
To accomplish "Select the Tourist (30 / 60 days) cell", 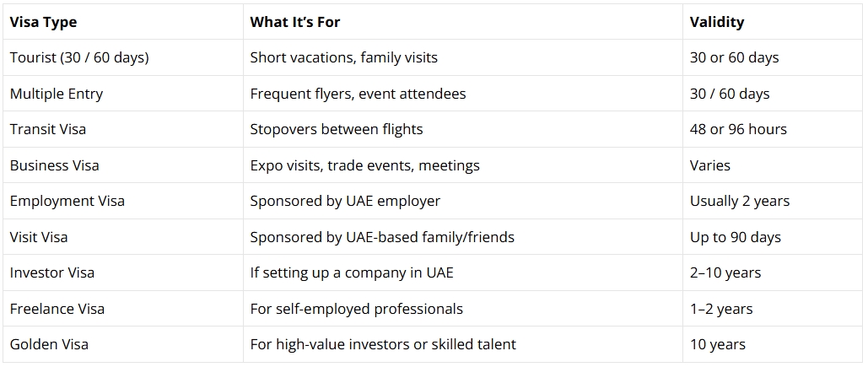I will [78, 58].
